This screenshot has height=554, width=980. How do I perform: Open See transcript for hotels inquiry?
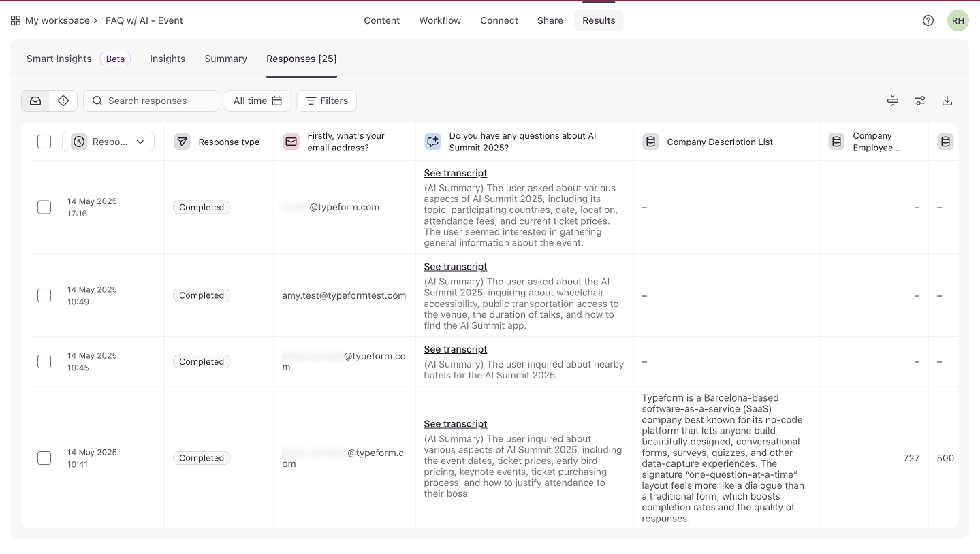pyautogui.click(x=456, y=349)
